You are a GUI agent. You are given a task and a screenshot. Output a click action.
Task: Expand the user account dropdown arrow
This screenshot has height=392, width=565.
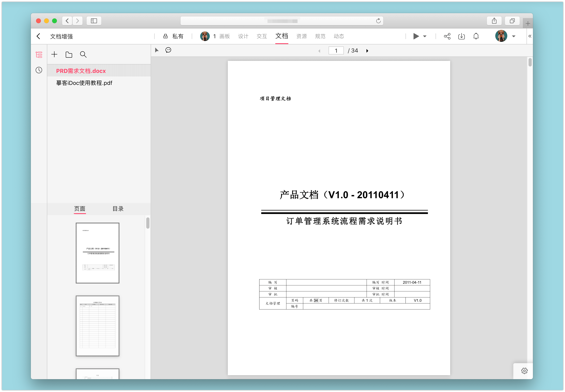click(x=514, y=36)
